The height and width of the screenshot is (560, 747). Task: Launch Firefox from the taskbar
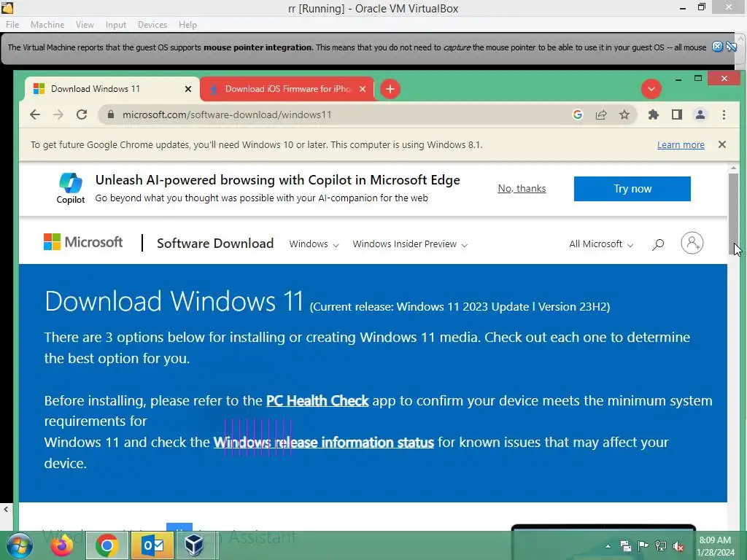coord(63,545)
